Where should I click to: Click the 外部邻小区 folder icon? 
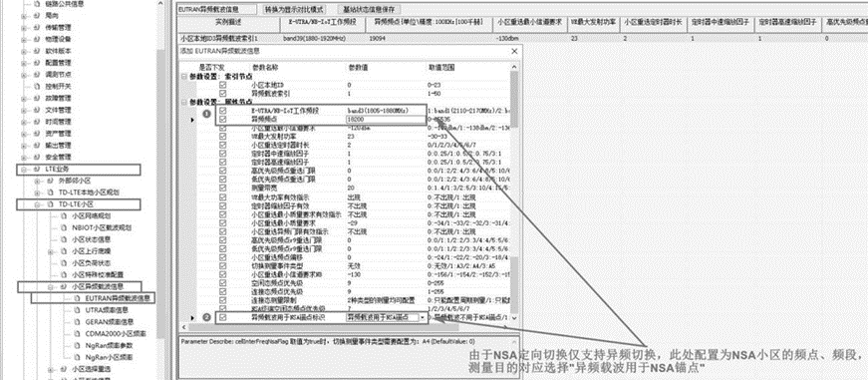[x=50, y=181]
